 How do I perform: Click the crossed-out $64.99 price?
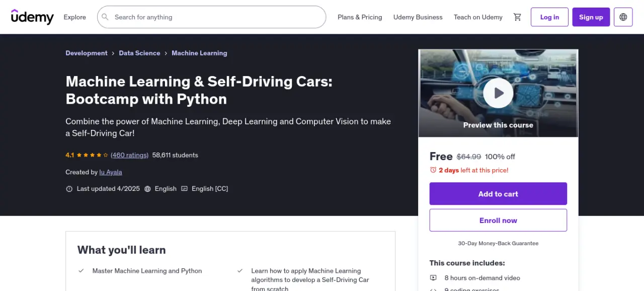pyautogui.click(x=469, y=157)
